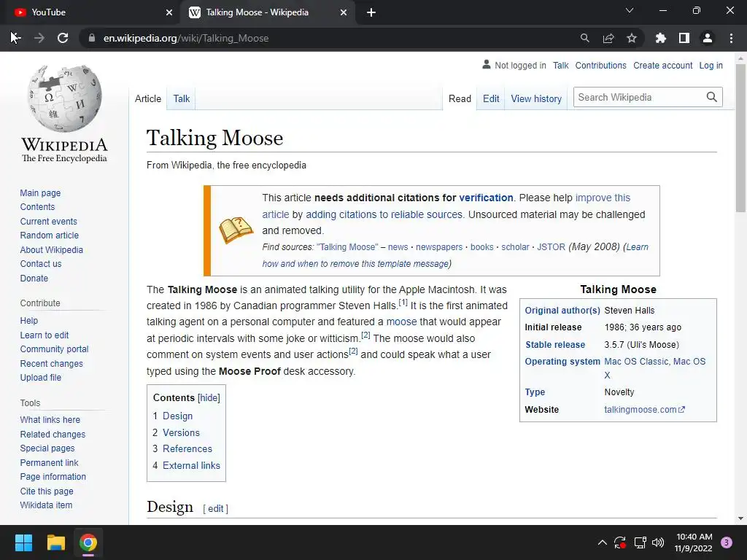
Task: Open the zoom magnifier icon in the address bar
Action: (x=584, y=38)
